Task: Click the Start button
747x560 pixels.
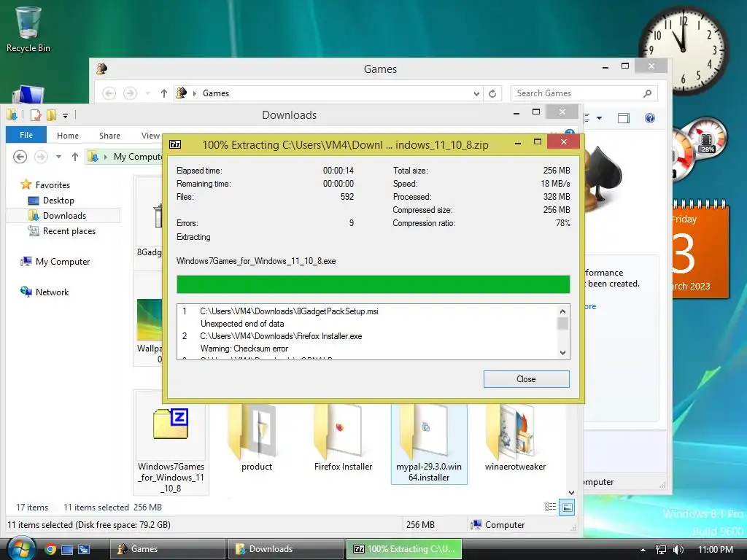Action: 21,549
